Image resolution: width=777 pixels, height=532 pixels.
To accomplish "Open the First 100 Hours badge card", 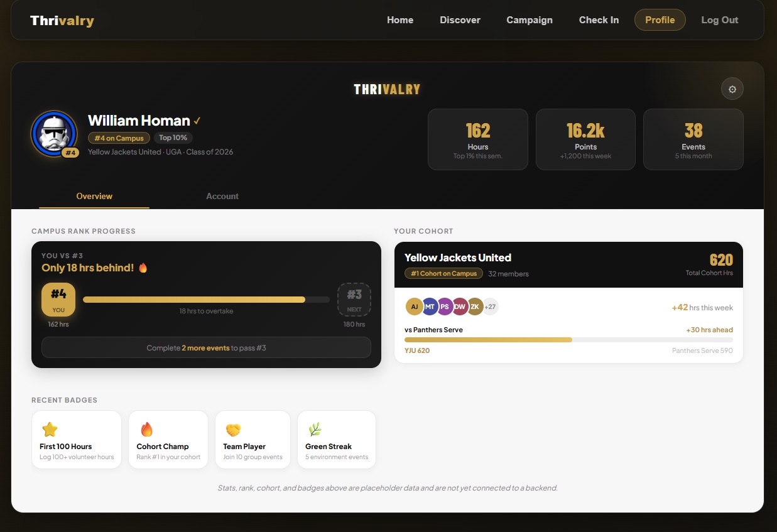I will coord(77,440).
